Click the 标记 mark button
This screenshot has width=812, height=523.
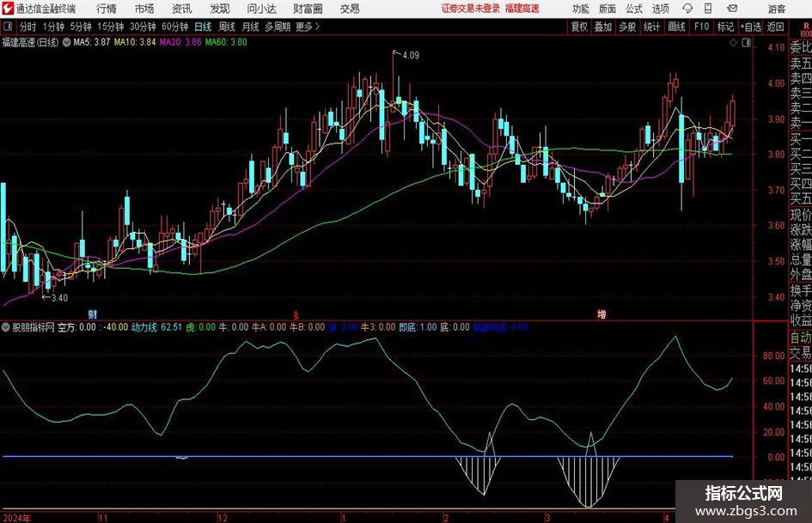point(725,27)
